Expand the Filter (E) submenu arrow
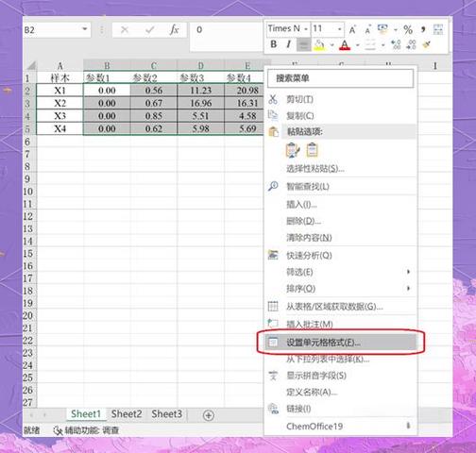 point(408,272)
